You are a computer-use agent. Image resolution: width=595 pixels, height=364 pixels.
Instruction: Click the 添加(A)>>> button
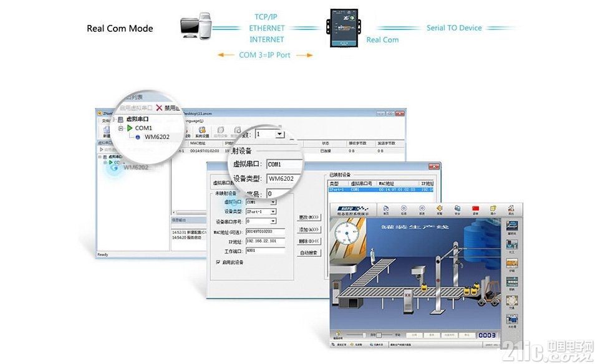[309, 229]
